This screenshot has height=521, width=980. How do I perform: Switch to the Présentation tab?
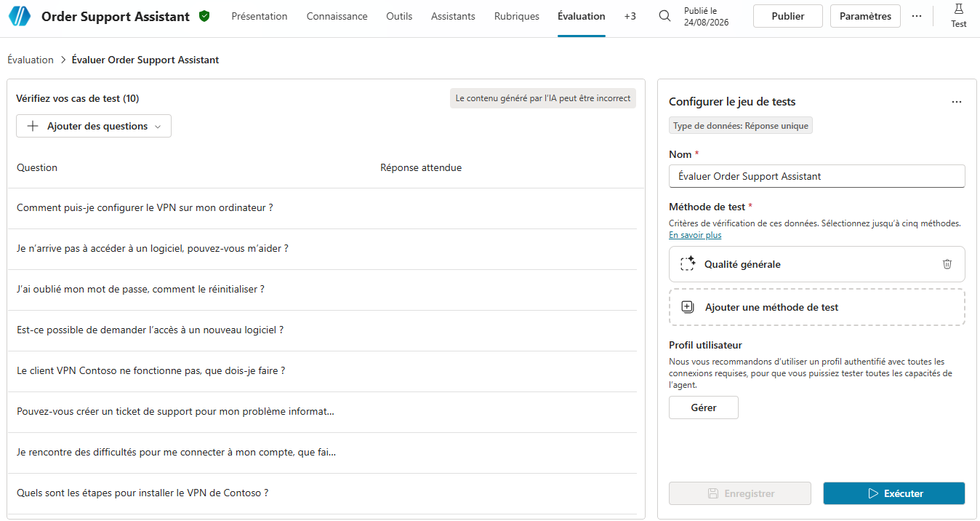tap(260, 16)
